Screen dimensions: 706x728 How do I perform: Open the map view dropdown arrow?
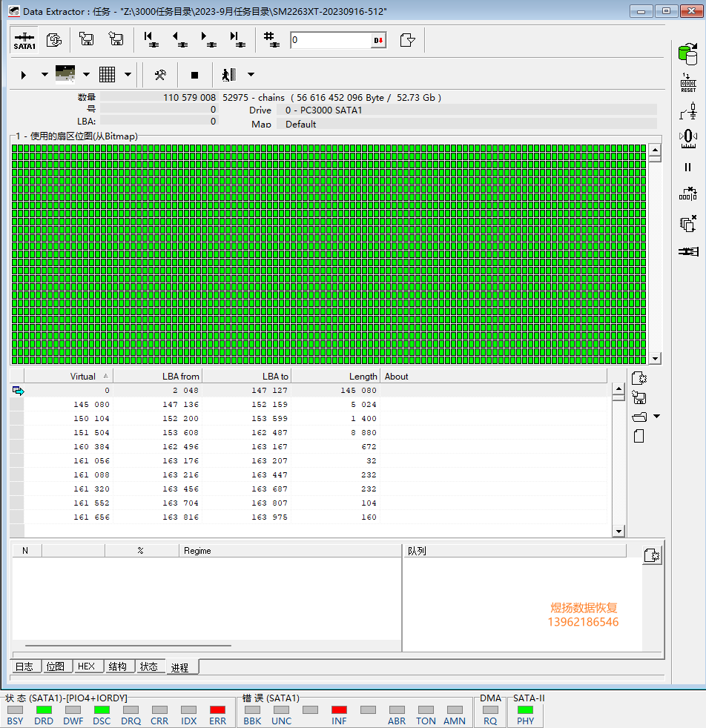(86, 74)
